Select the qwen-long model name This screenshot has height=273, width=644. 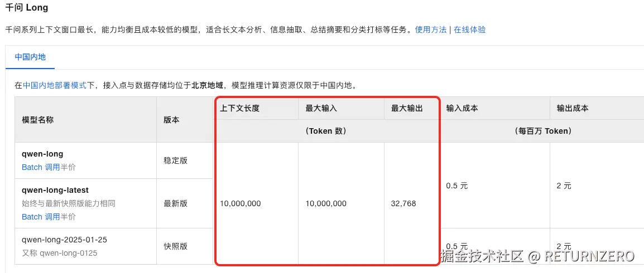point(42,154)
